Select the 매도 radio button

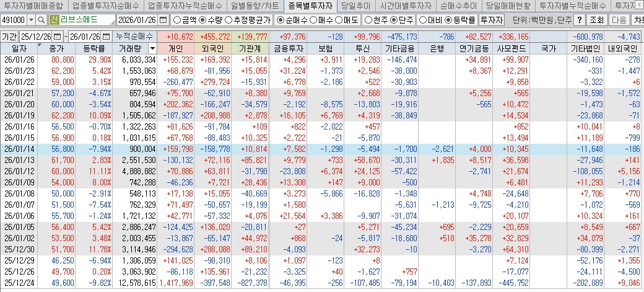coord(339,20)
